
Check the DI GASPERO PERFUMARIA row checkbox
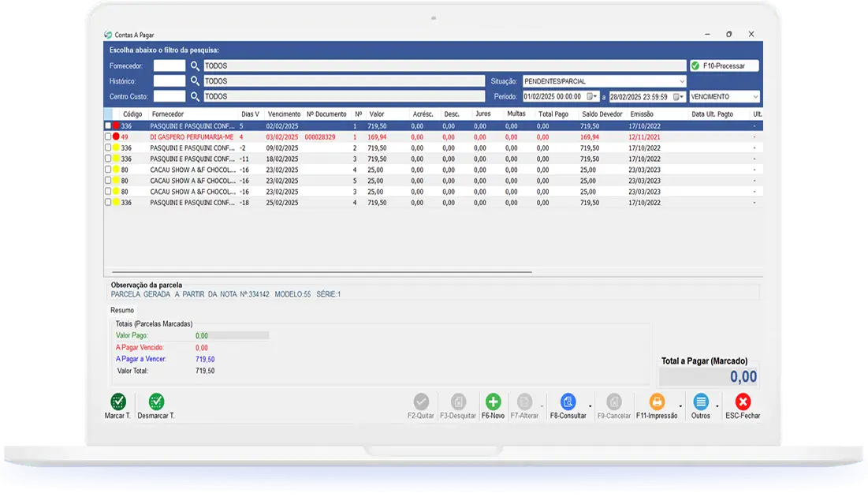point(108,137)
